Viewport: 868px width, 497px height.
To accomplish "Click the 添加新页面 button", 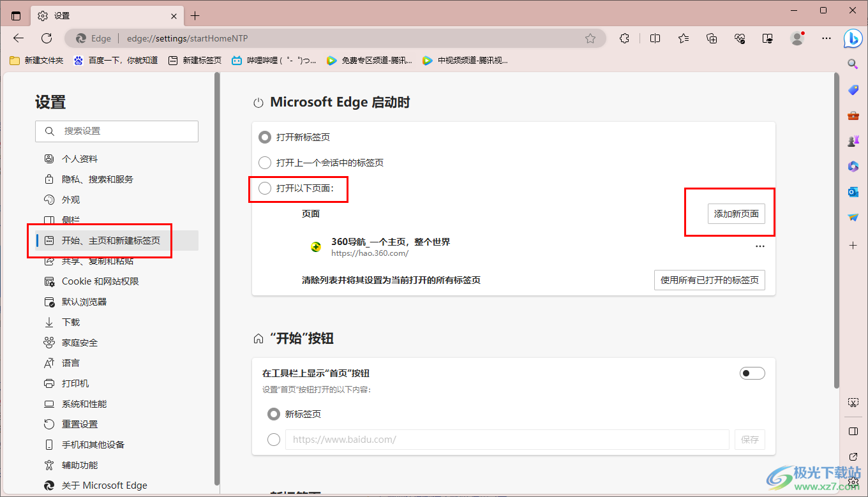I will coord(737,214).
